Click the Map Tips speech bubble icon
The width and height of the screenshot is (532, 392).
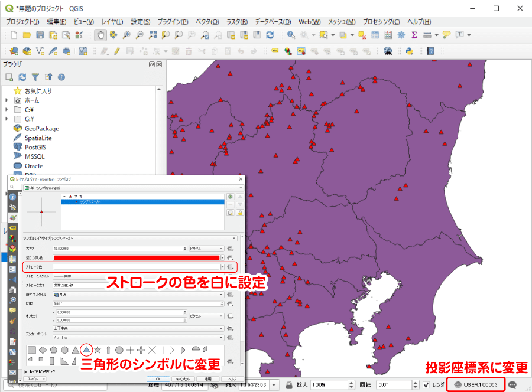(x=446, y=35)
